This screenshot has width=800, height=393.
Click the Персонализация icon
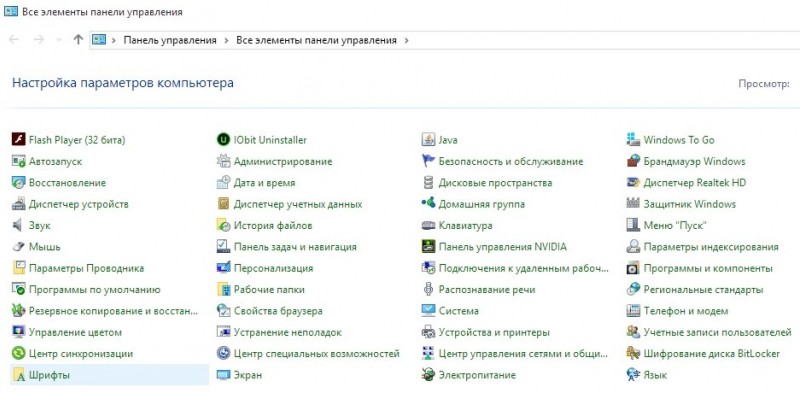pos(223,268)
